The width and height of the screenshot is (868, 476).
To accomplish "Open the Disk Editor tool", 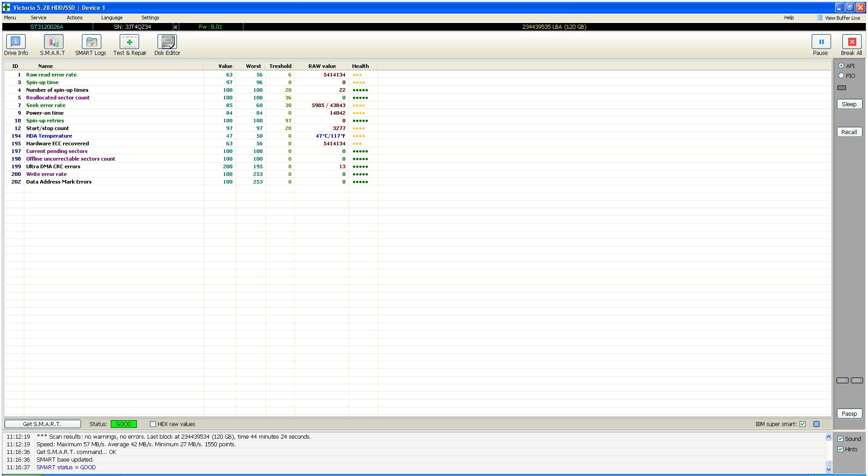I will click(167, 45).
